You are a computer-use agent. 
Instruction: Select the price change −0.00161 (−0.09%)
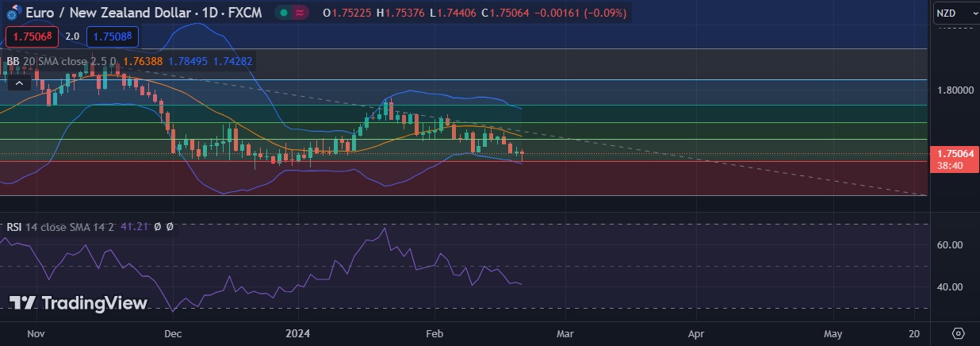tap(581, 13)
